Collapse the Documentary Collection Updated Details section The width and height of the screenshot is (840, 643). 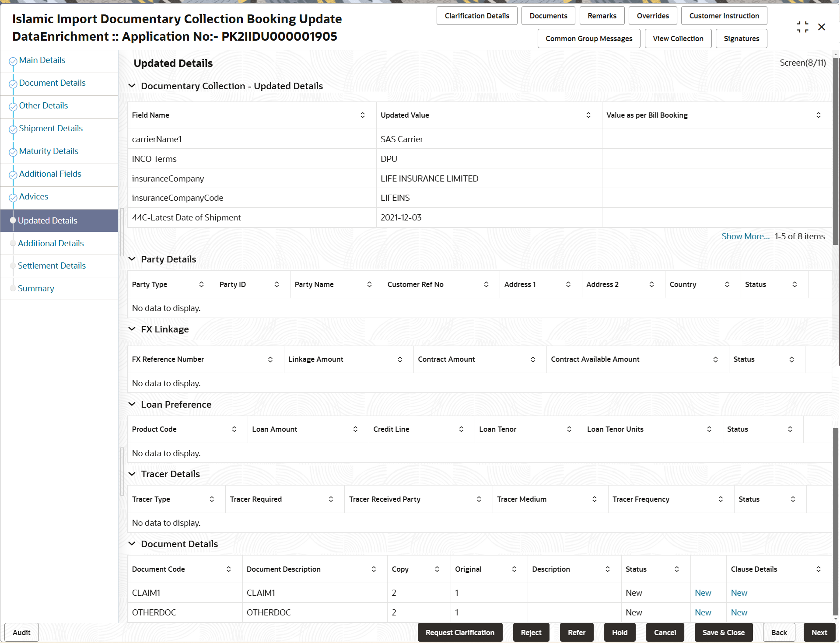pos(132,86)
